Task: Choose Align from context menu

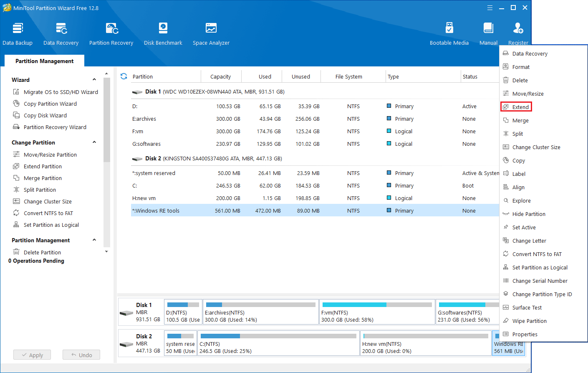Action: click(543, 187)
